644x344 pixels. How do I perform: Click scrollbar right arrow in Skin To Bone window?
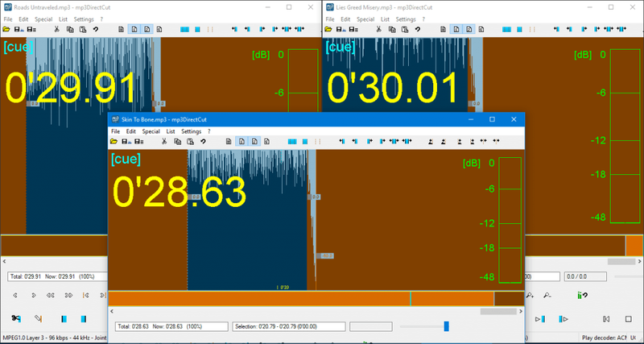click(521, 312)
